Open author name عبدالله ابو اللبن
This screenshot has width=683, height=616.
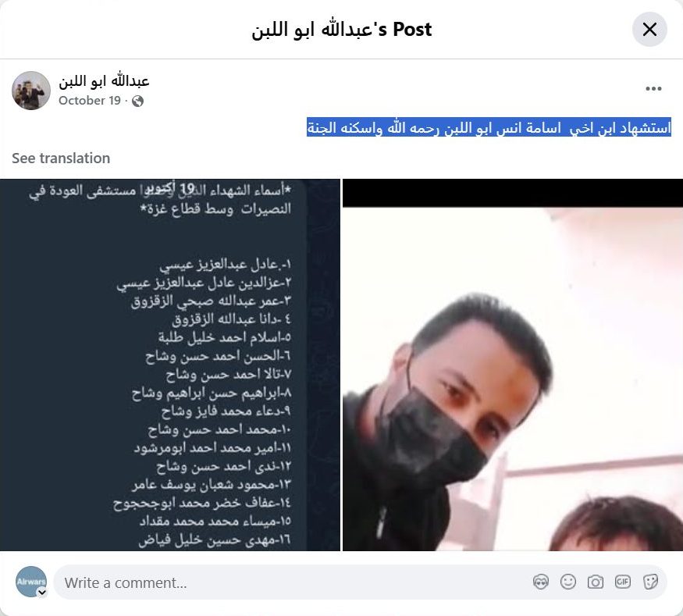point(104,81)
